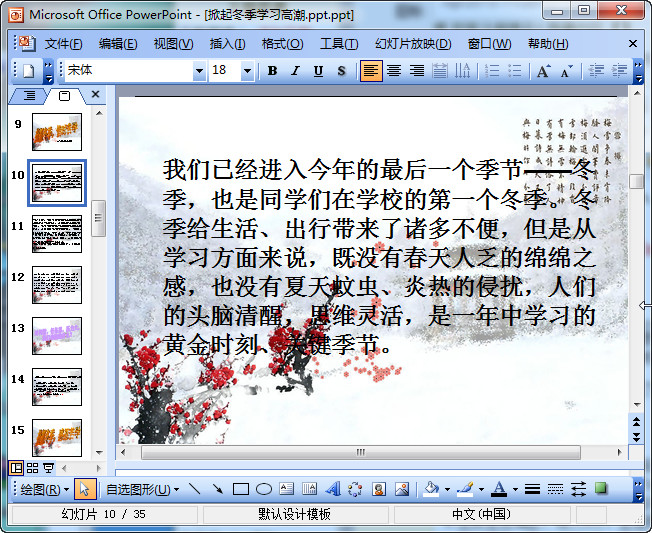652x533 pixels.
Task: Click the Increase Font Size icon
Action: coord(543,71)
